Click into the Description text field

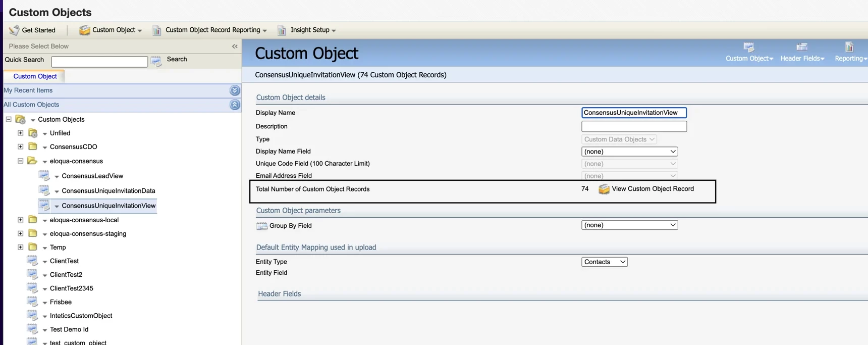click(x=634, y=126)
